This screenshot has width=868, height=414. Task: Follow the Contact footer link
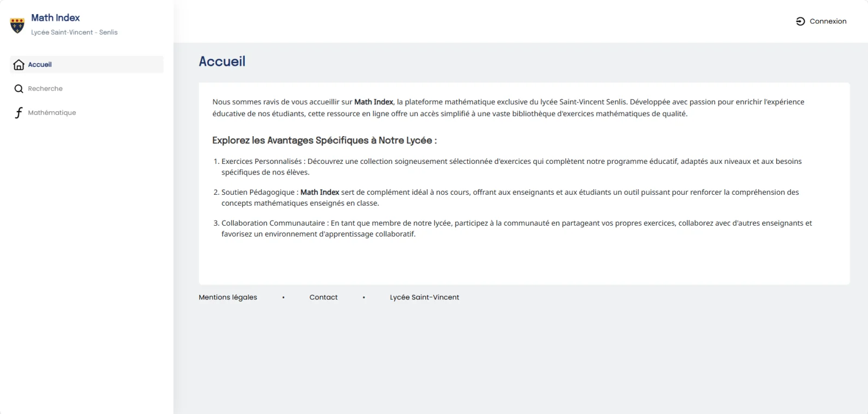pyautogui.click(x=323, y=297)
